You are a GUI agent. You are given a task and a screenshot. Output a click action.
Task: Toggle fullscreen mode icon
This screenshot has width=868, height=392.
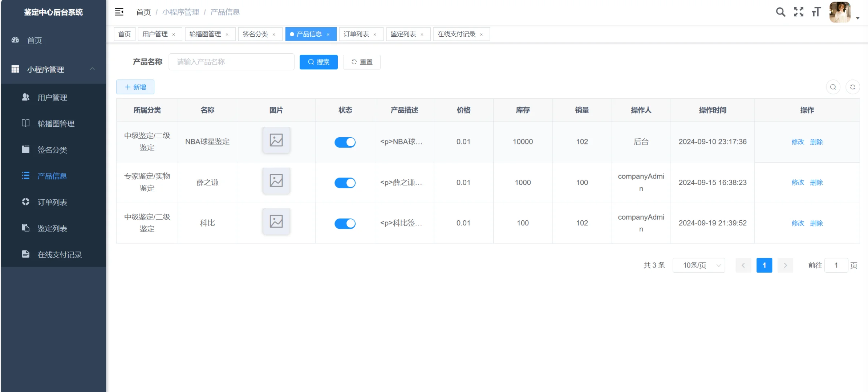(798, 12)
